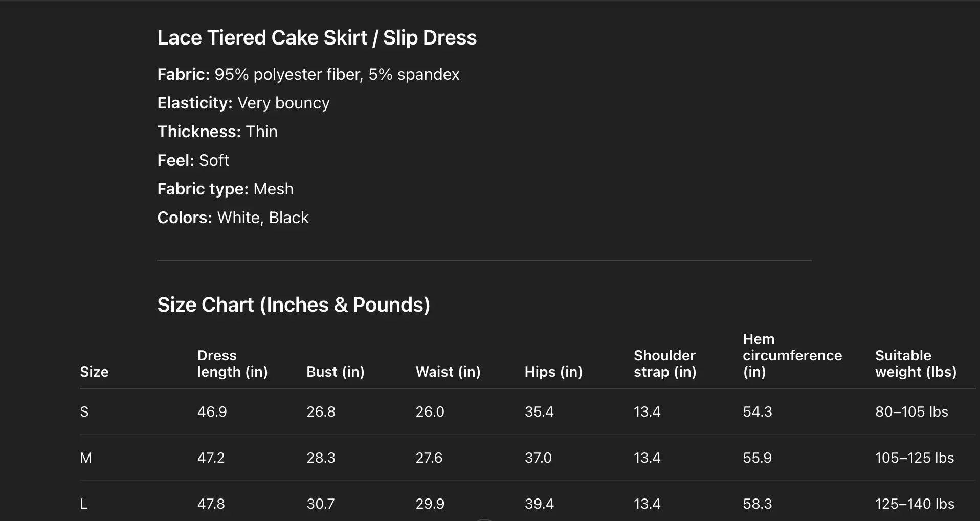Click the "Colors: White, Black" line
This screenshot has width=980, height=521.
pyautogui.click(x=233, y=218)
